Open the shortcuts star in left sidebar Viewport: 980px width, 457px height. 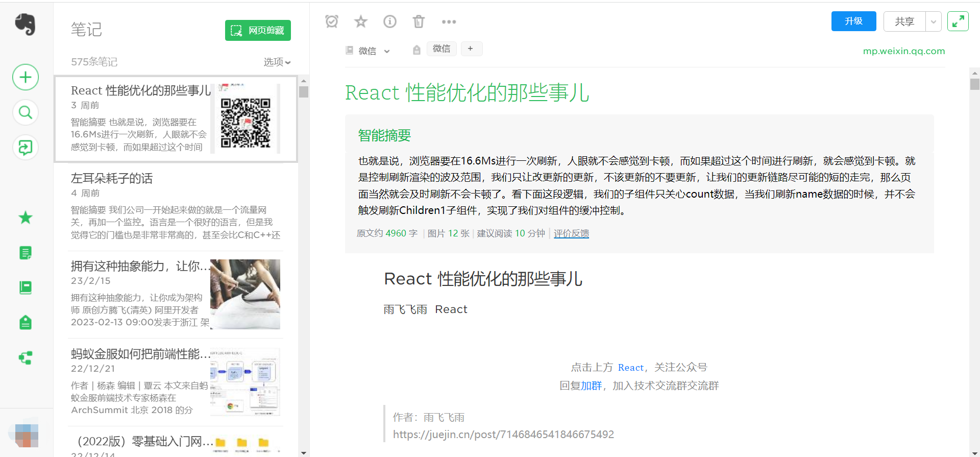tap(26, 218)
